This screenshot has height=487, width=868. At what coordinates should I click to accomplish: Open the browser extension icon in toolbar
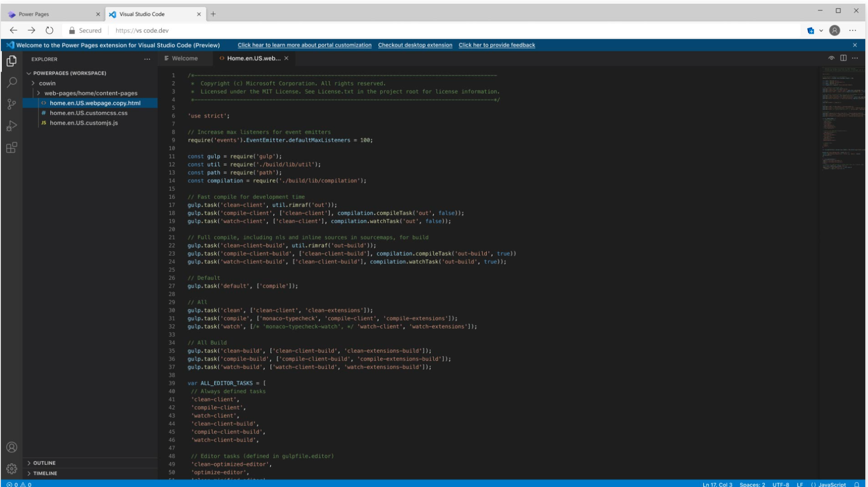click(810, 31)
